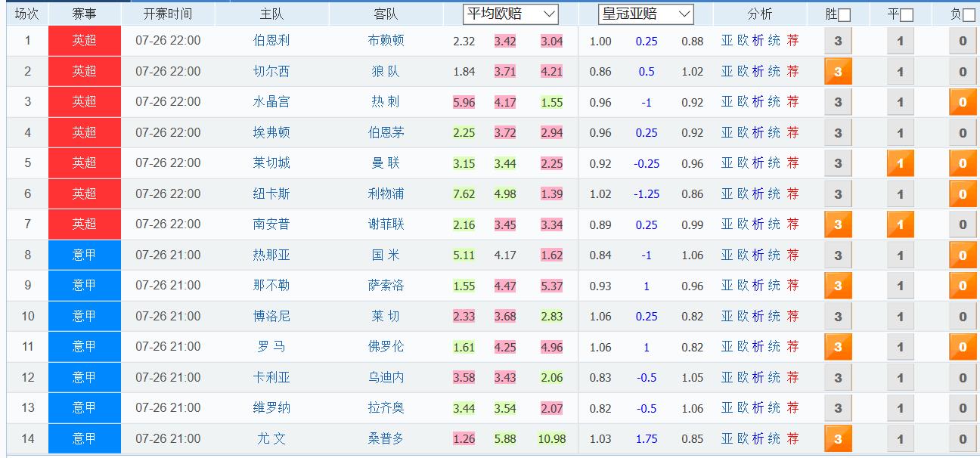
Task: Open 亚 analysis link for 伯恩利 row
Action: click(x=727, y=41)
